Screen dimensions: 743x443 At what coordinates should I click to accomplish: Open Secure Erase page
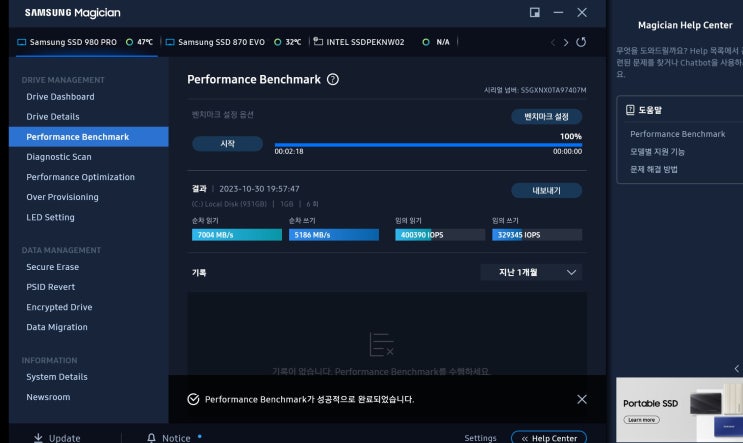tap(53, 267)
